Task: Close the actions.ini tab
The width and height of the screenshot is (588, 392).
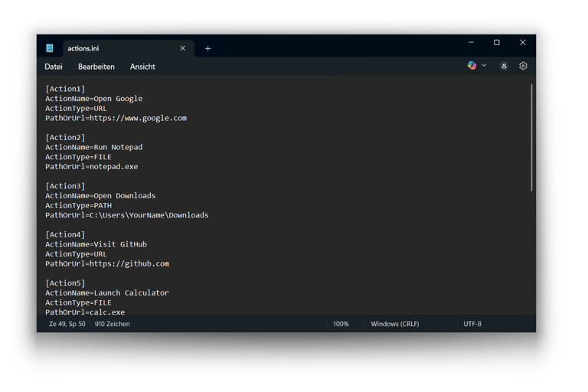Action: [183, 48]
